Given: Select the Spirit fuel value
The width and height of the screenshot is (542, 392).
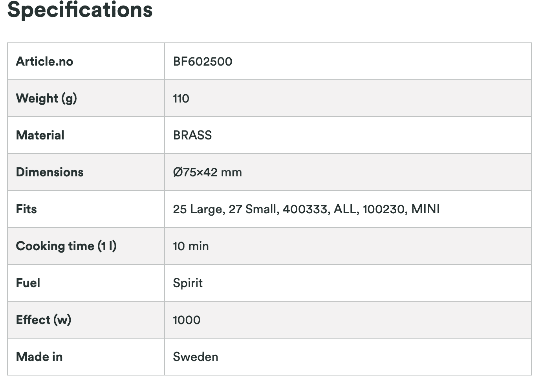Looking at the screenshot, I should click(x=188, y=283).
